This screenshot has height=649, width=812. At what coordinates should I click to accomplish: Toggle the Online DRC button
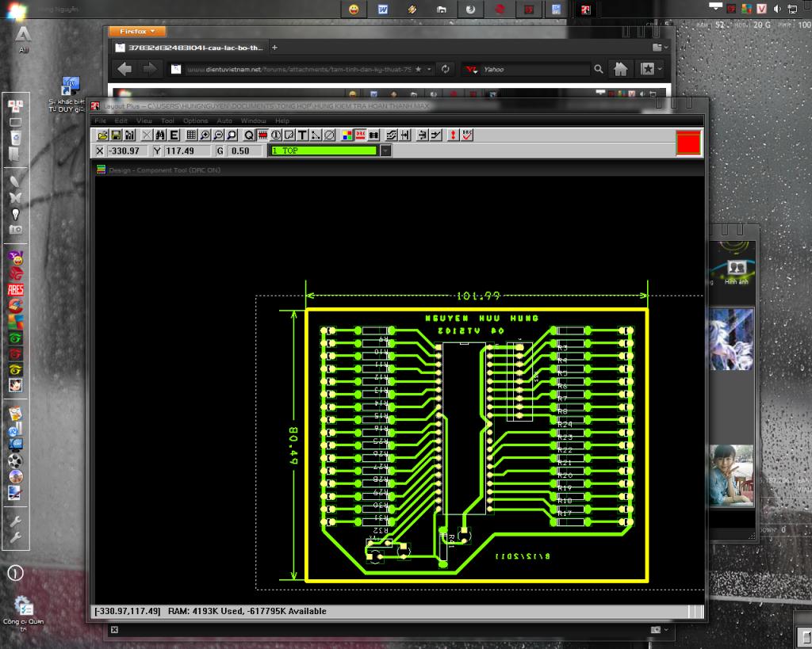pyautogui.click(x=359, y=136)
